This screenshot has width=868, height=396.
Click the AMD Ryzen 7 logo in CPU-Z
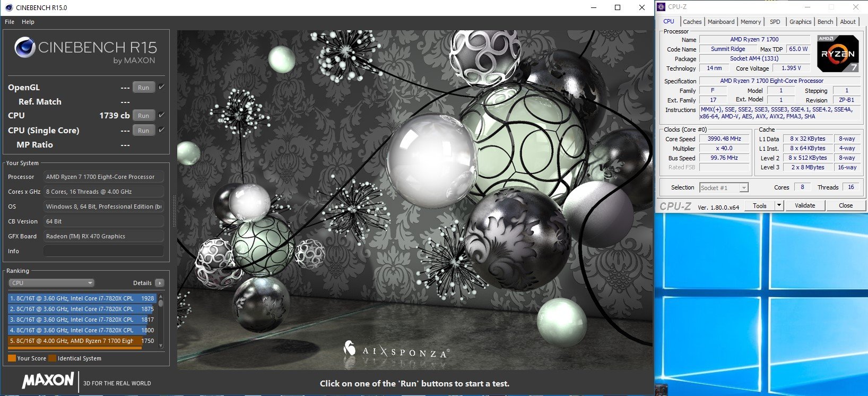[x=838, y=54]
